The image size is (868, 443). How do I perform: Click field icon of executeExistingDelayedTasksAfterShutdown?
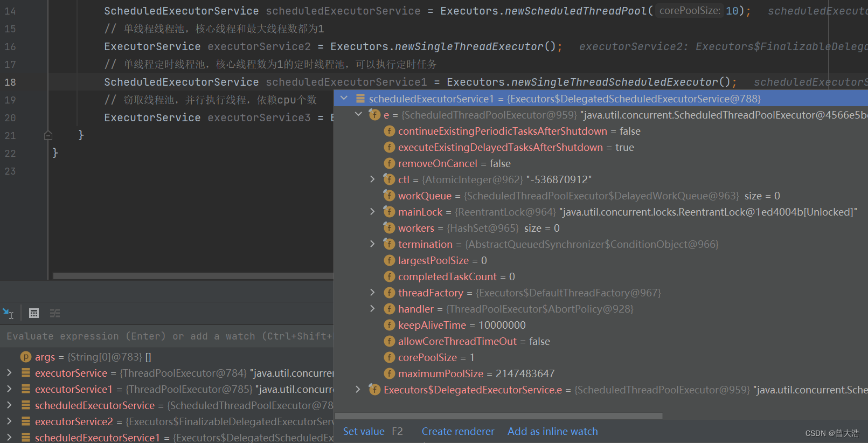pyautogui.click(x=389, y=147)
